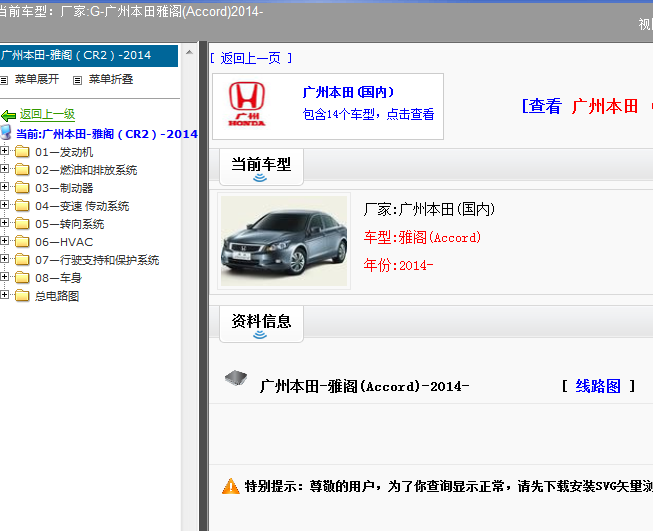Click the orange warning triangle icon
The image size is (653, 531).
[231, 486]
